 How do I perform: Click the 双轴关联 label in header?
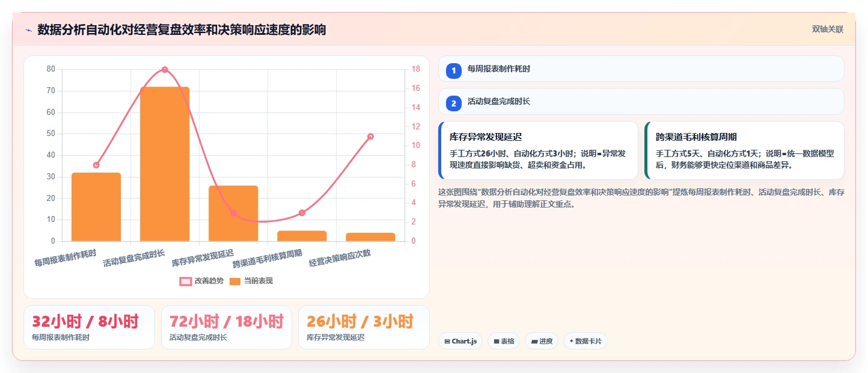828,29
